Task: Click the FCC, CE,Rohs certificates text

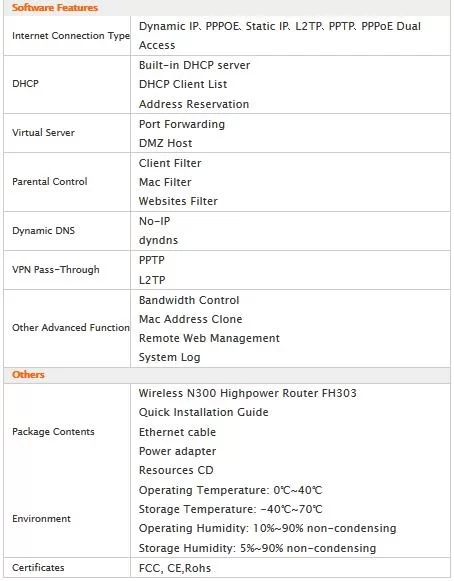Action: 175,568
